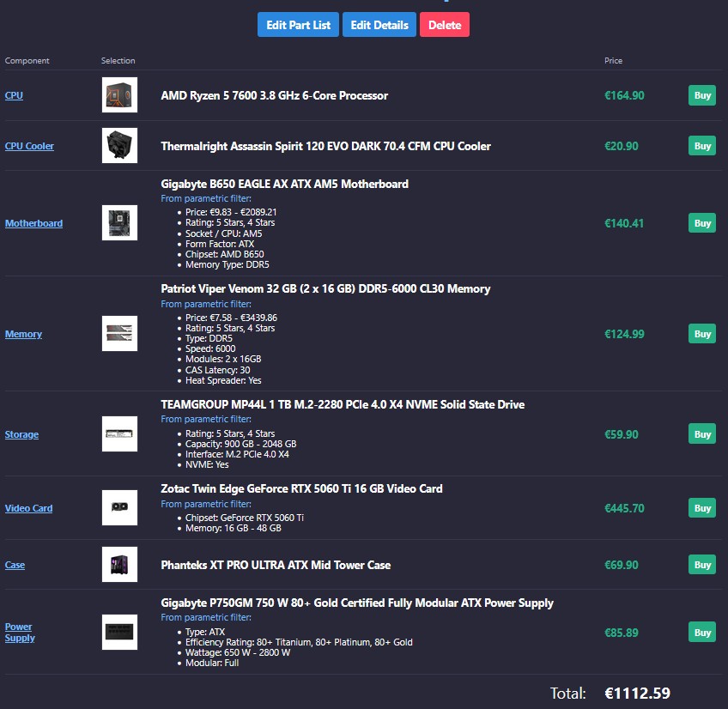Open the Video Card component link
This screenshot has width=728, height=709.
[x=28, y=508]
